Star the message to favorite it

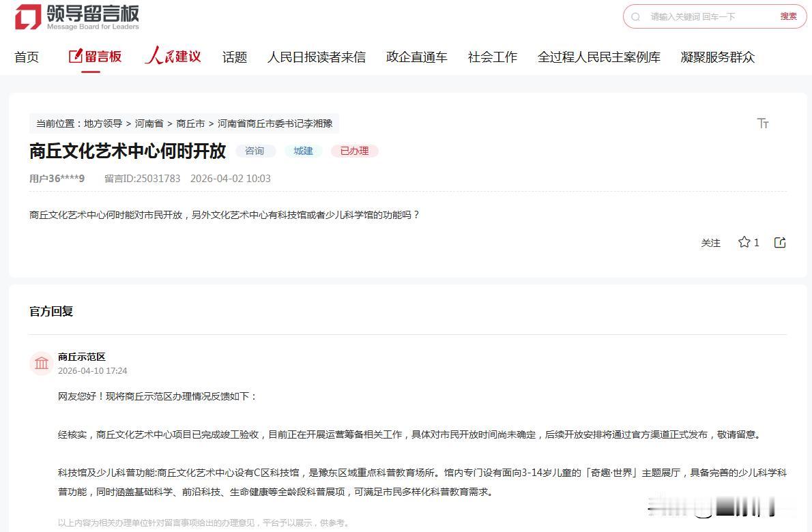click(743, 242)
